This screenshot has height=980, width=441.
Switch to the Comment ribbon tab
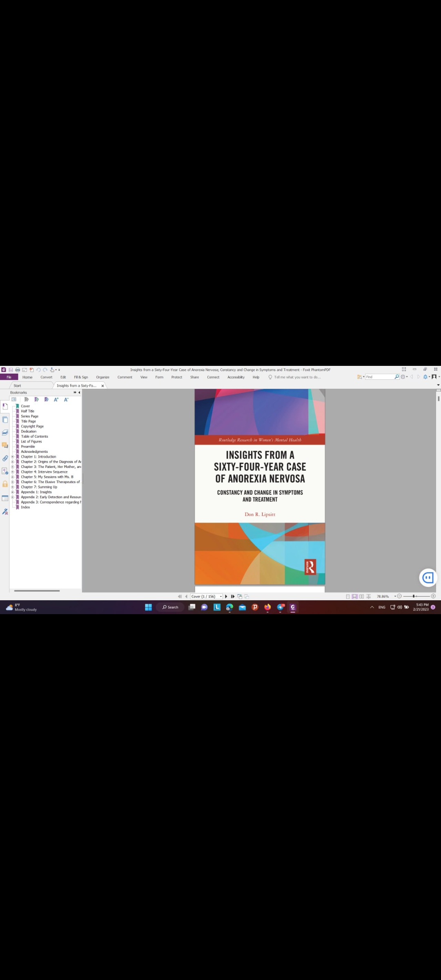125,377
